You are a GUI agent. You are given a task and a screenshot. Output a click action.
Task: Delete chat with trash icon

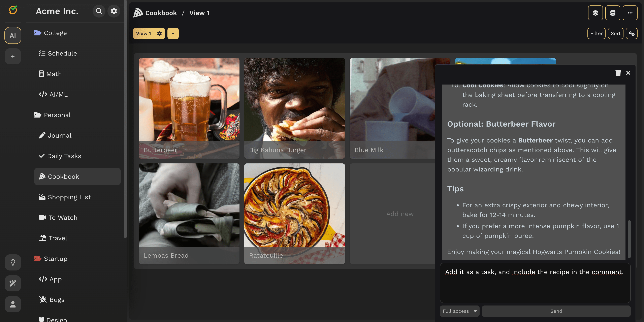(618, 73)
